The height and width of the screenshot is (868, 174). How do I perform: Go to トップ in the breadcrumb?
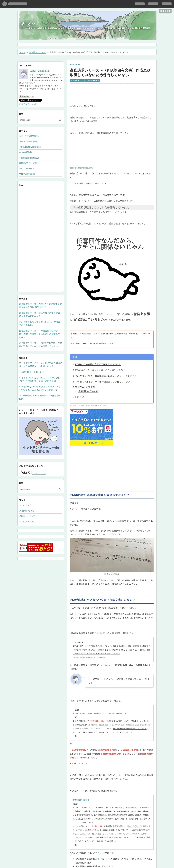point(22,52)
